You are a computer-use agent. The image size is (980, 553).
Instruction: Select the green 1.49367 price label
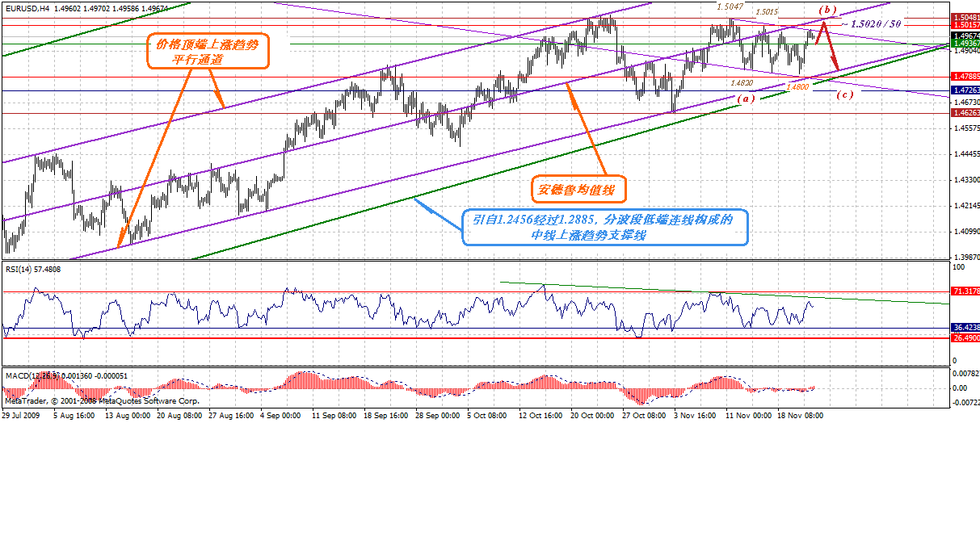point(965,44)
